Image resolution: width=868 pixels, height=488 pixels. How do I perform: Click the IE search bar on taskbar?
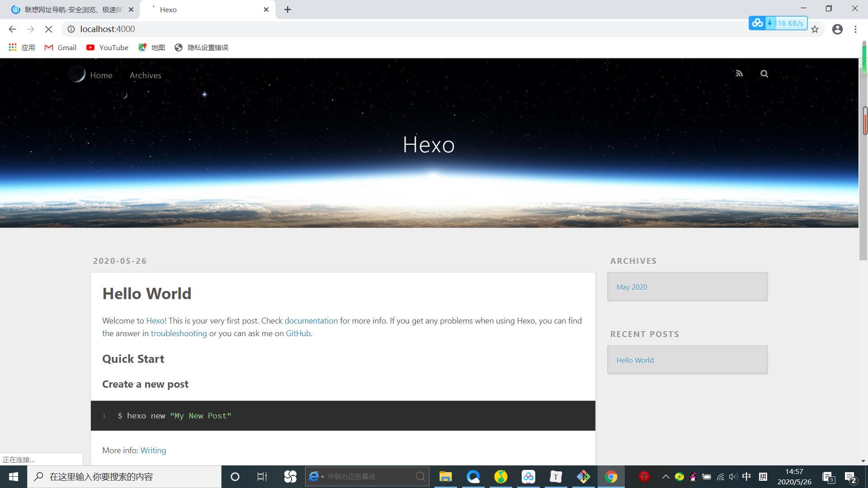point(367,477)
